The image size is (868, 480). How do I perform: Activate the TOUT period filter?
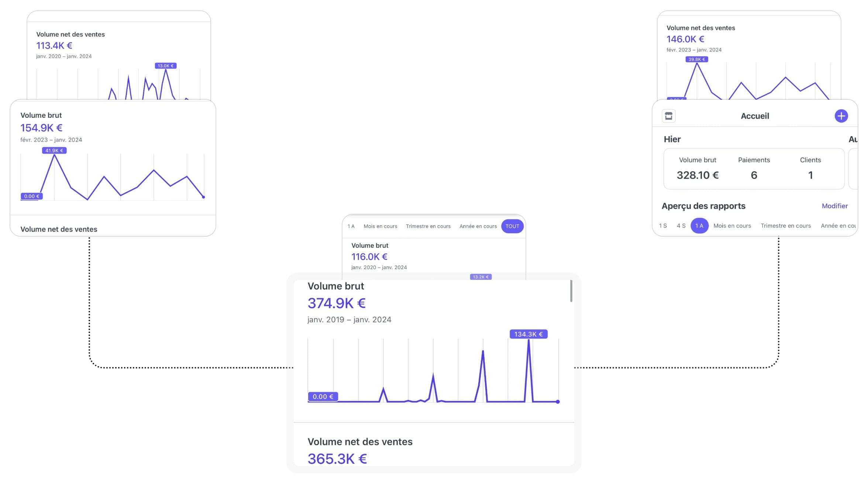pos(512,226)
